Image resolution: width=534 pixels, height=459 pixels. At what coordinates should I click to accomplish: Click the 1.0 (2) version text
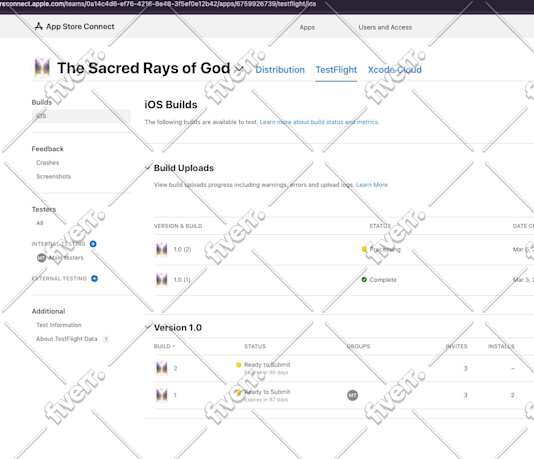182,250
